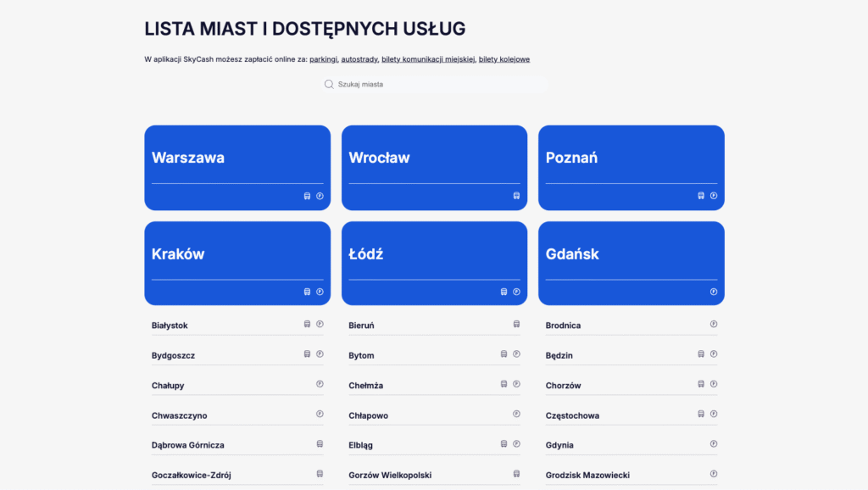Click the parking icon in Warszawa card

point(320,196)
